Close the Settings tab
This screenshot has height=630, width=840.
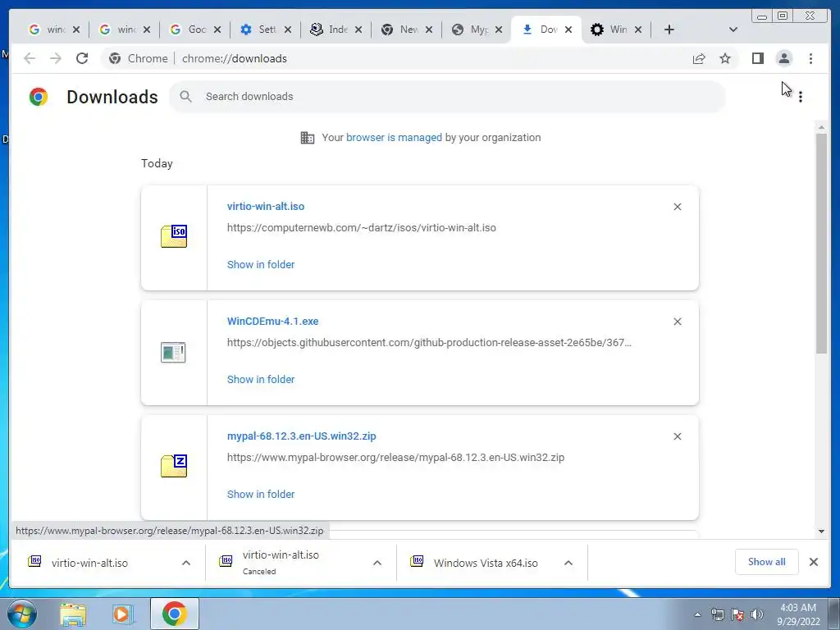pos(288,30)
